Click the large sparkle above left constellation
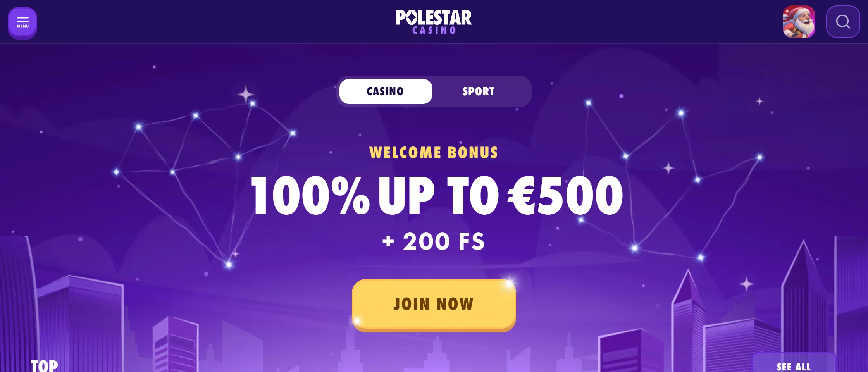The image size is (868, 372). [x=245, y=94]
